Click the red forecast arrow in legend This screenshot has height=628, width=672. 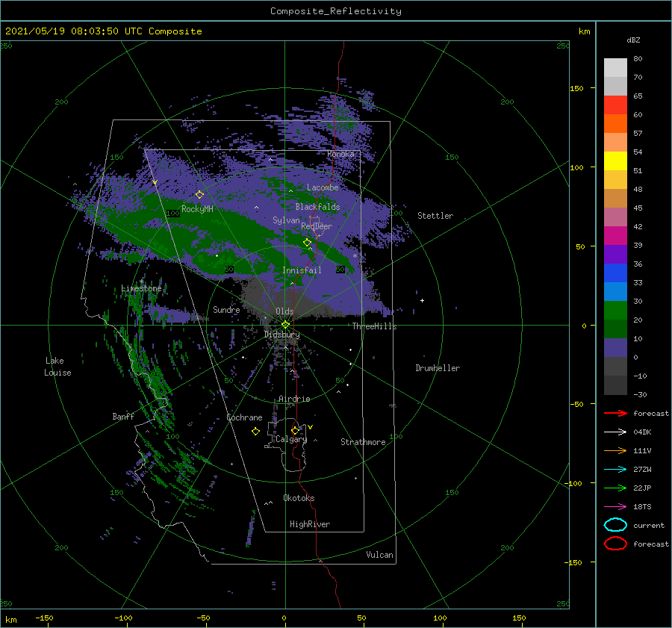tap(615, 413)
